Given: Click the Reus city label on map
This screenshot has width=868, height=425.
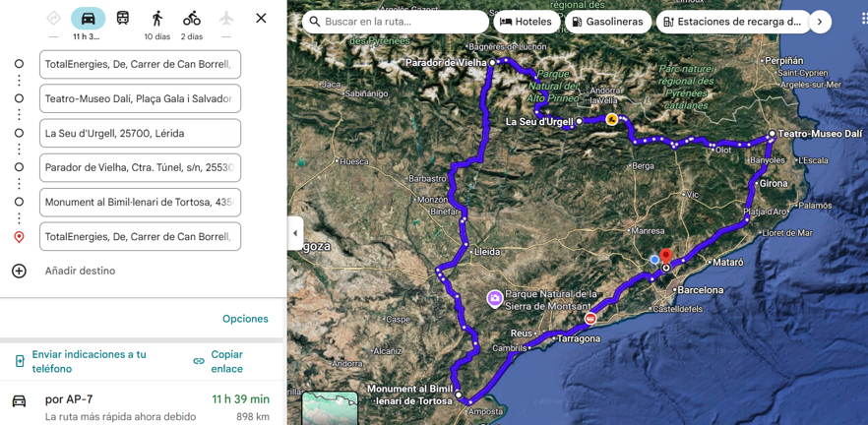Looking at the screenshot, I should coord(522,334).
